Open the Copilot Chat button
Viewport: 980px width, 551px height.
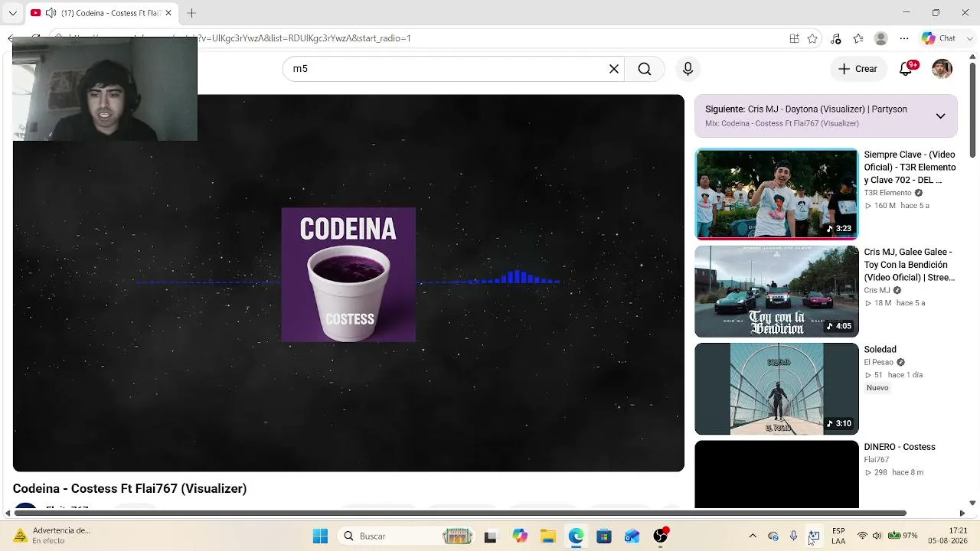pos(938,38)
